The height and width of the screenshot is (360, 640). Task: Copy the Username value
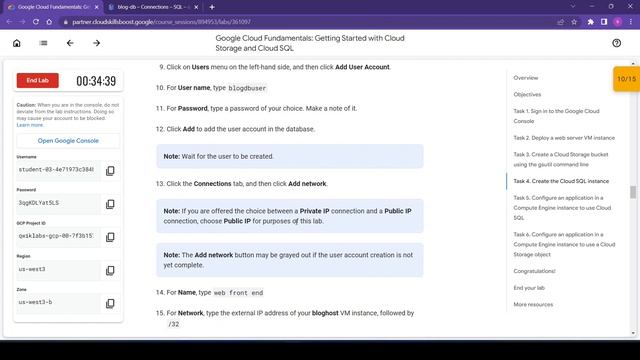coord(110,171)
